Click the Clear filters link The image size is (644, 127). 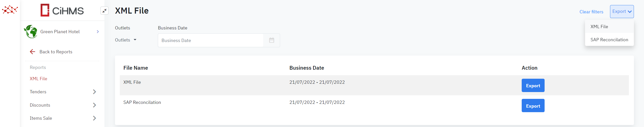pos(591,12)
